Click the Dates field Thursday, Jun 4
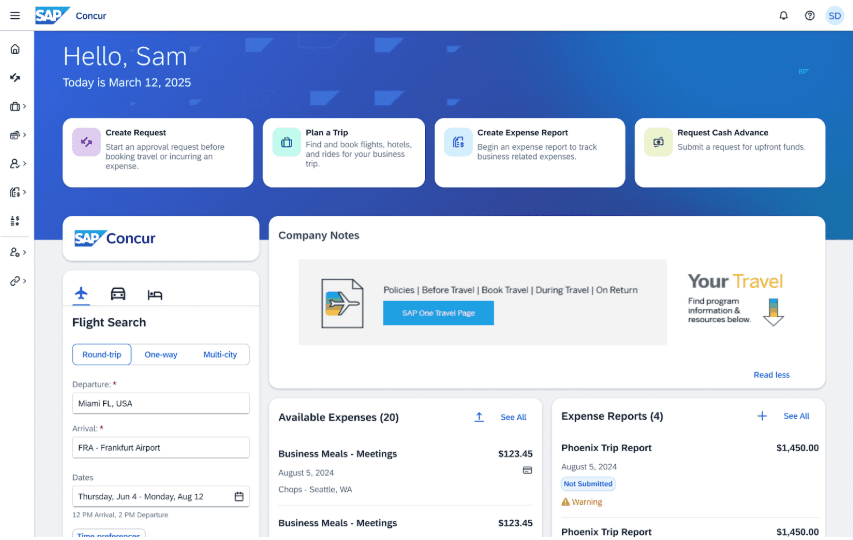Viewport: 853px width, 540px height. [x=161, y=496]
